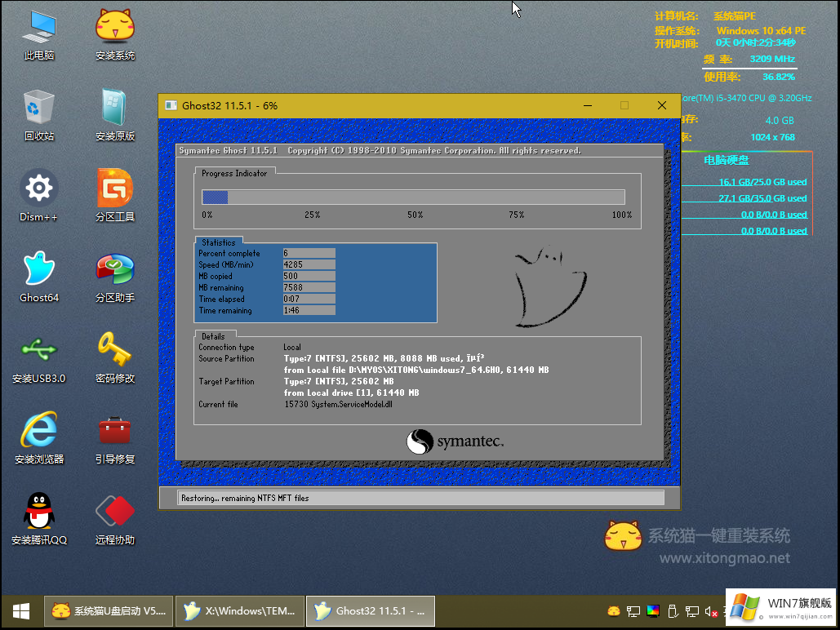The height and width of the screenshot is (630, 840).
Task: Click the Symantec logo in Ghost window
Action: click(x=455, y=442)
